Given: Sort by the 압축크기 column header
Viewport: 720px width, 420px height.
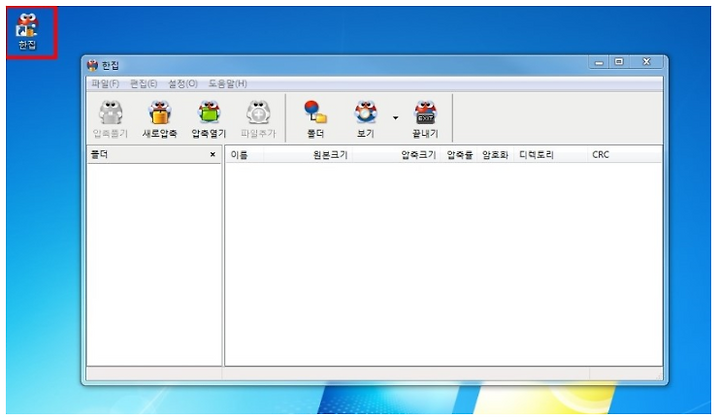Looking at the screenshot, I should 396,155.
